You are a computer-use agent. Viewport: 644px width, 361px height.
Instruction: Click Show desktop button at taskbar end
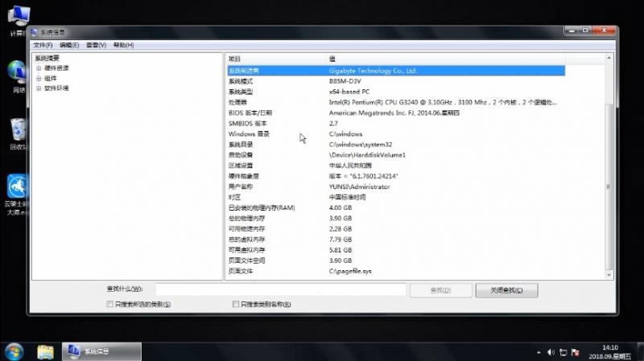pos(641,352)
